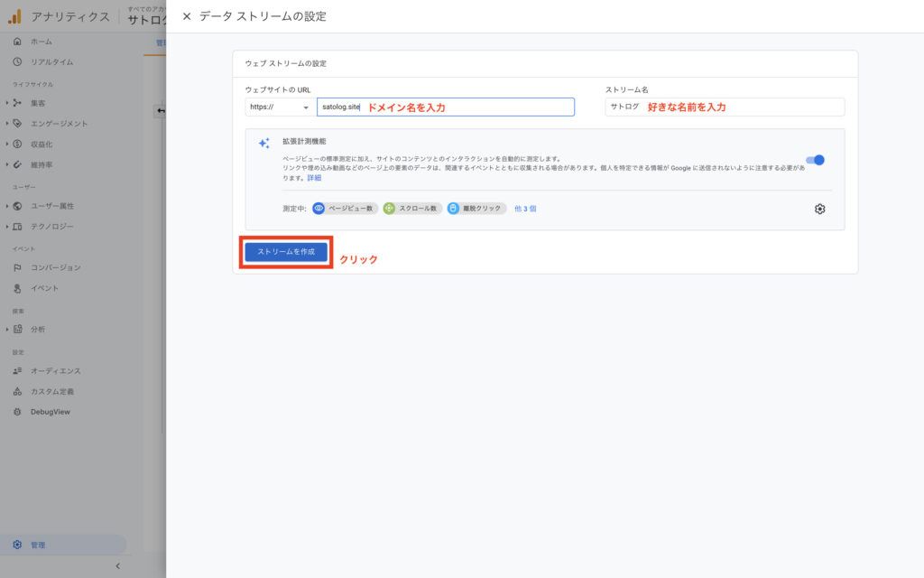Screen dimensions: 924x578
Task: Click the サトログ property name in header
Action: [146, 20]
